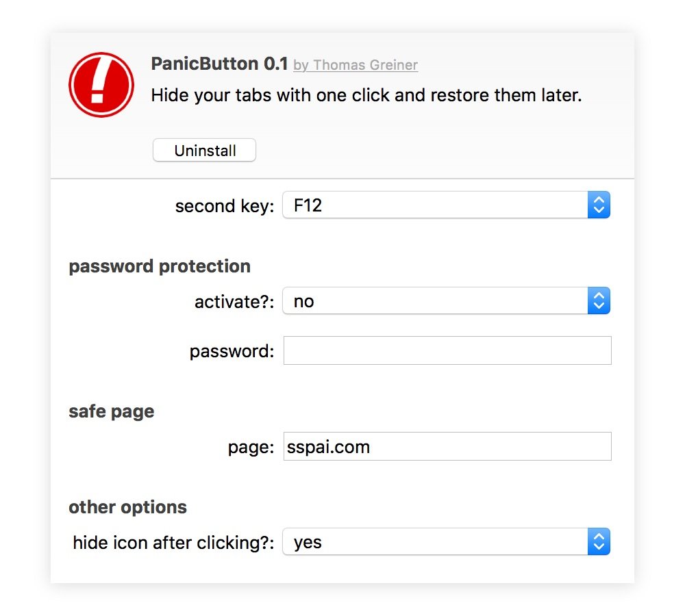Click the blue arrows beside the activate option
The width and height of the screenshot is (685, 616).
point(599,300)
